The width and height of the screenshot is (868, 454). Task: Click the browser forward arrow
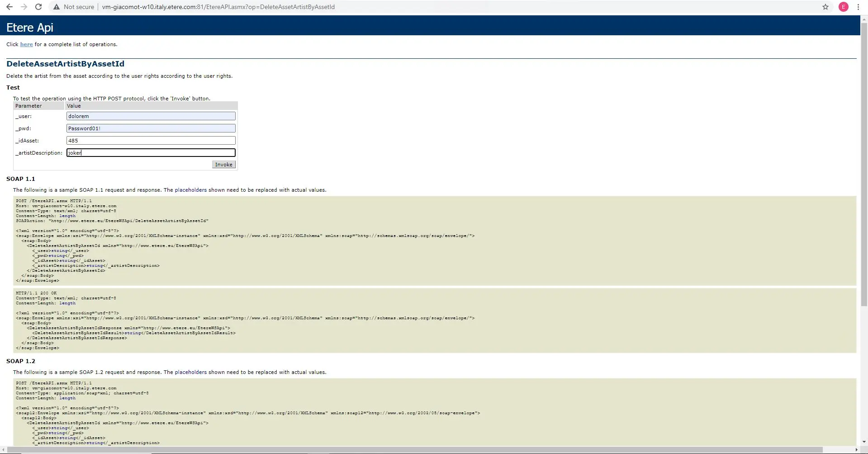click(24, 7)
